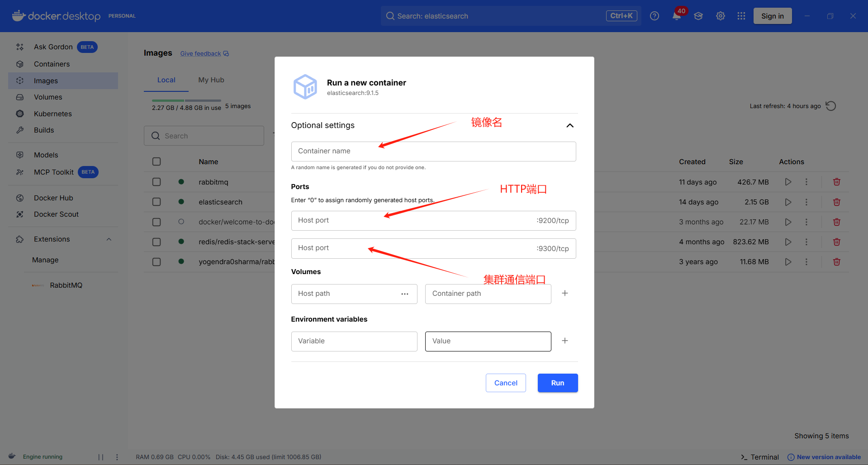Open the MCP Toolkit section

pyautogui.click(x=53, y=172)
